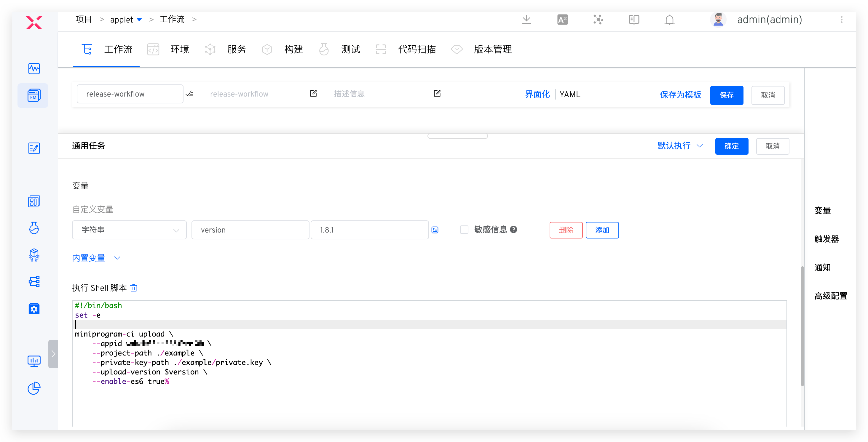Image resolution: width=868 pixels, height=442 pixels.
Task: Open the monitor dashboard sidebar icon
Action: (x=34, y=361)
